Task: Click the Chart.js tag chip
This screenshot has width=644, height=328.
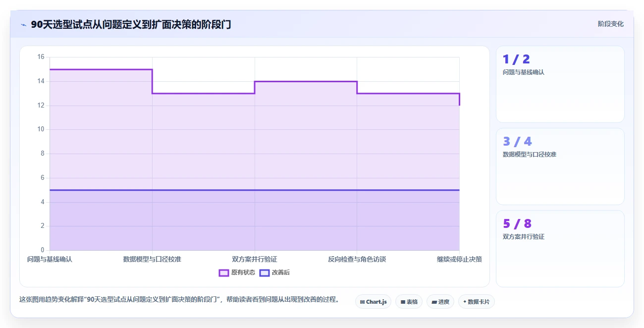Action: 374,302
